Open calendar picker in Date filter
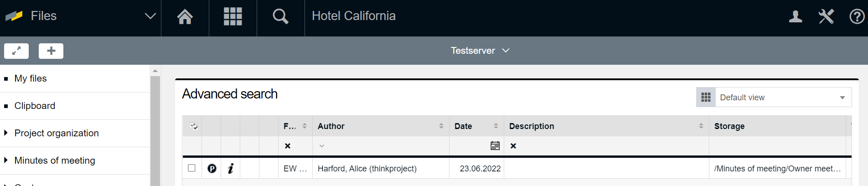 pyautogui.click(x=495, y=146)
